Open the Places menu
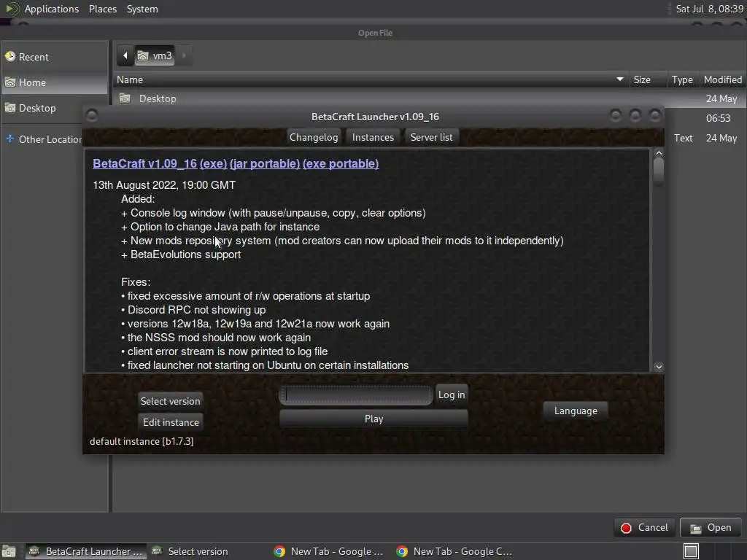This screenshot has width=747, height=560. (103, 9)
